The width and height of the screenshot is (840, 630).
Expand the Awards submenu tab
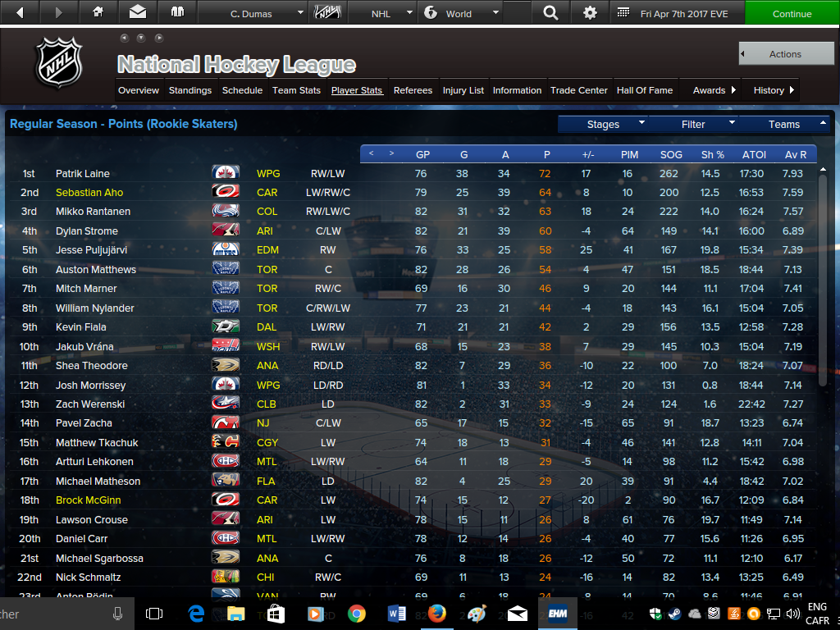pos(714,90)
